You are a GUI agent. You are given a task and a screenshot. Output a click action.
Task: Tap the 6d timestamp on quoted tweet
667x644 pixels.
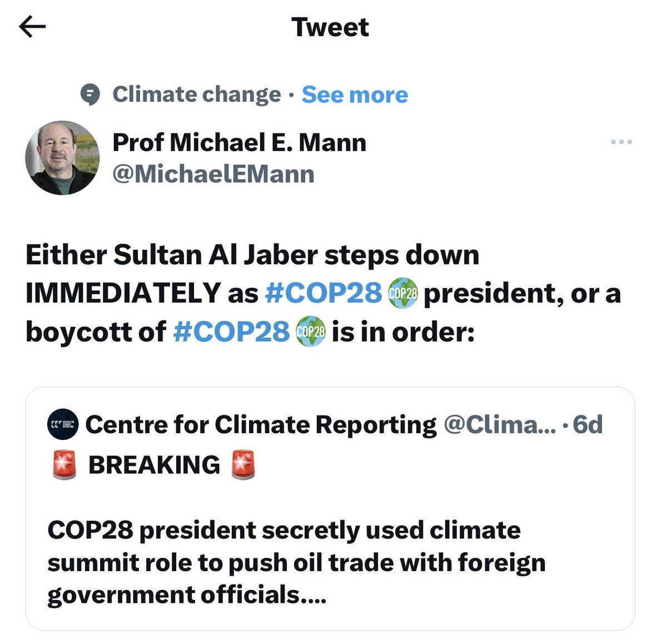click(x=588, y=425)
